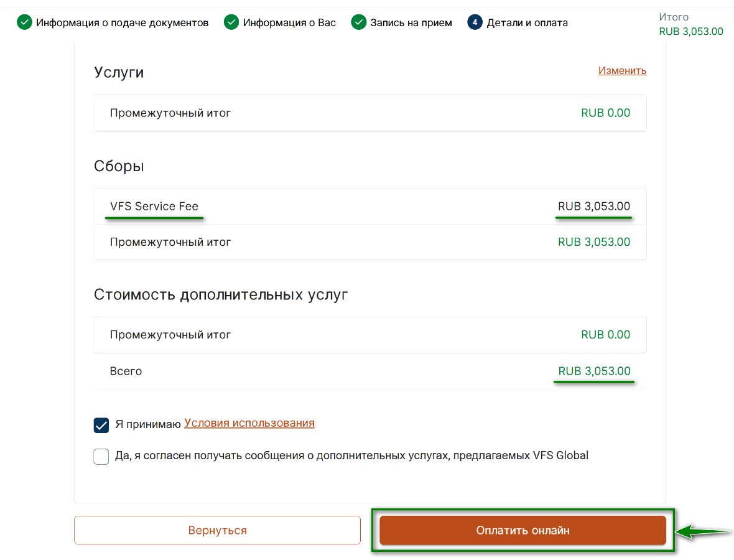Open the Информация о подаче документов step
Viewport: 734px width, 560px height.
click(122, 22)
